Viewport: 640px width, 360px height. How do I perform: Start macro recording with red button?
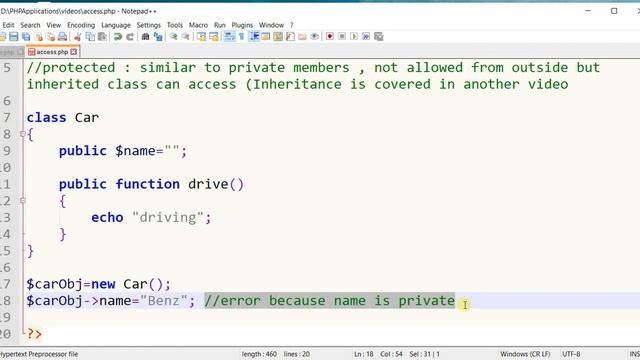point(330,37)
